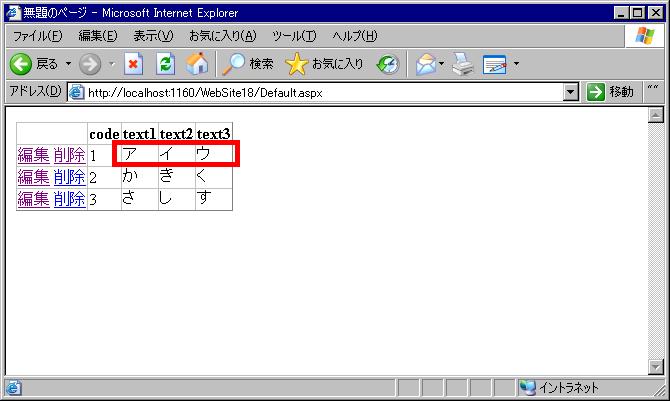Click the Forward arrow icon
670x401 pixels.
[x=90, y=64]
